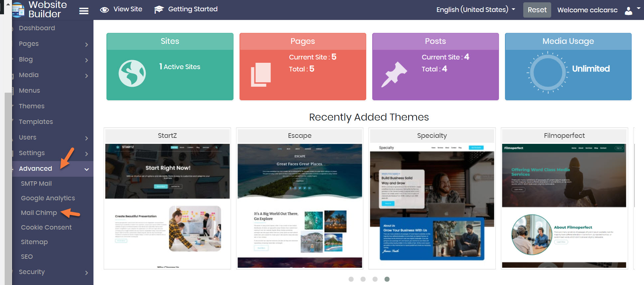Select the fourth carousel dot indicator
Image resolution: width=644 pixels, height=285 pixels.
coord(387,279)
